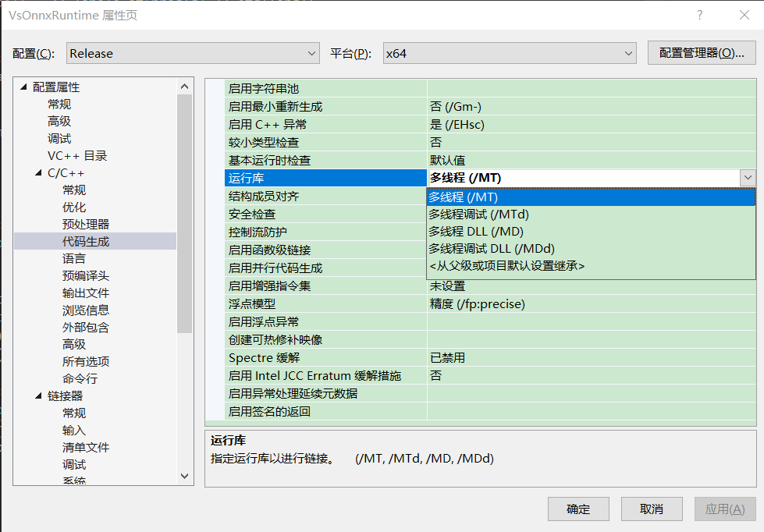
Task: Select the 优化 settings page
Action: (x=74, y=207)
